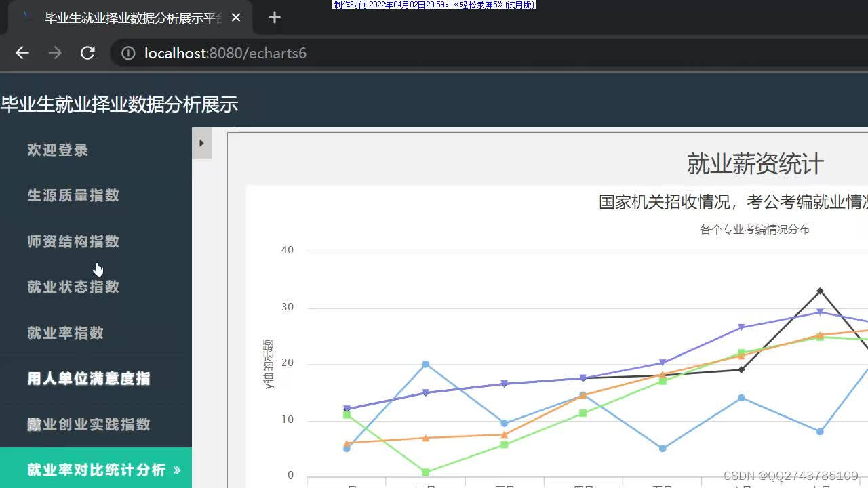This screenshot has height=488, width=868.
Task: Click the blue circle data point at 20
Action: pyautogui.click(x=425, y=364)
